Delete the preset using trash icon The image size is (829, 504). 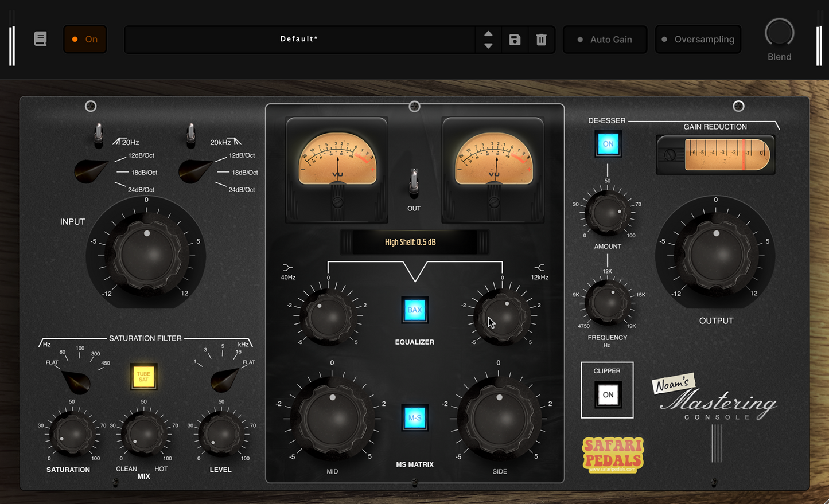[541, 40]
